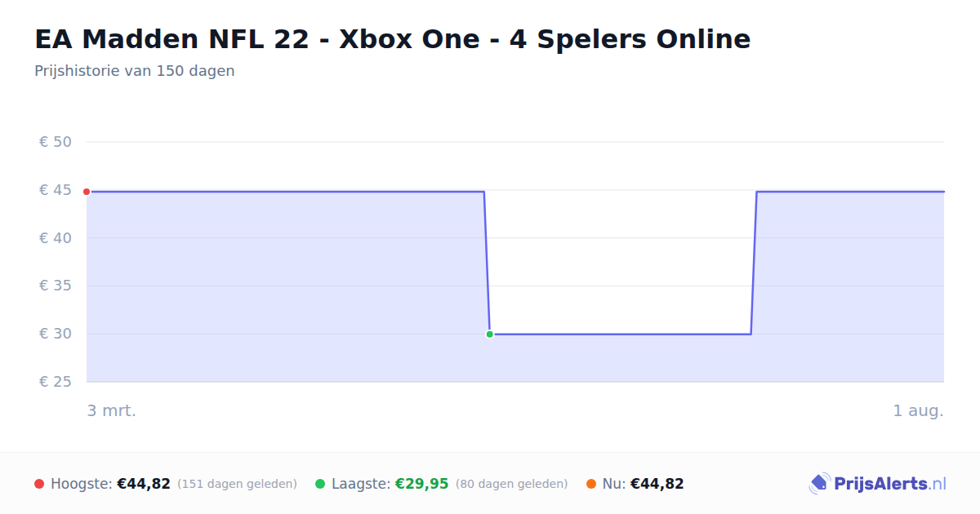The height and width of the screenshot is (514, 980).
Task: Click the 3 mrt. start date label
Action: pos(112,410)
